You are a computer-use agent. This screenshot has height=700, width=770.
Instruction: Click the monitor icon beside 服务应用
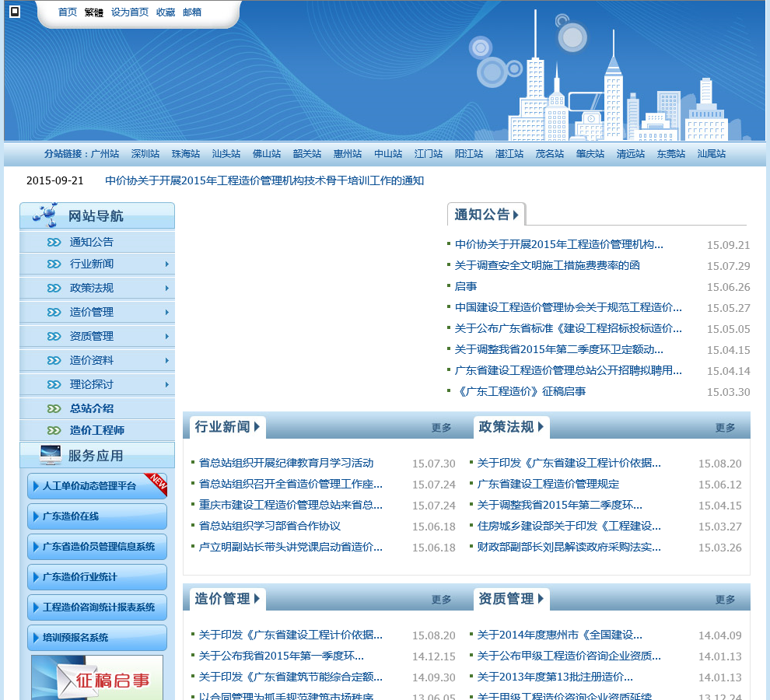[50, 456]
